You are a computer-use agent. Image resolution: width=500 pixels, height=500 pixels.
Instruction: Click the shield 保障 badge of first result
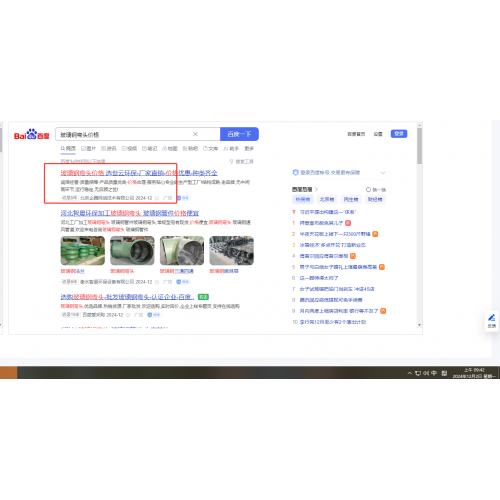[x=183, y=198]
